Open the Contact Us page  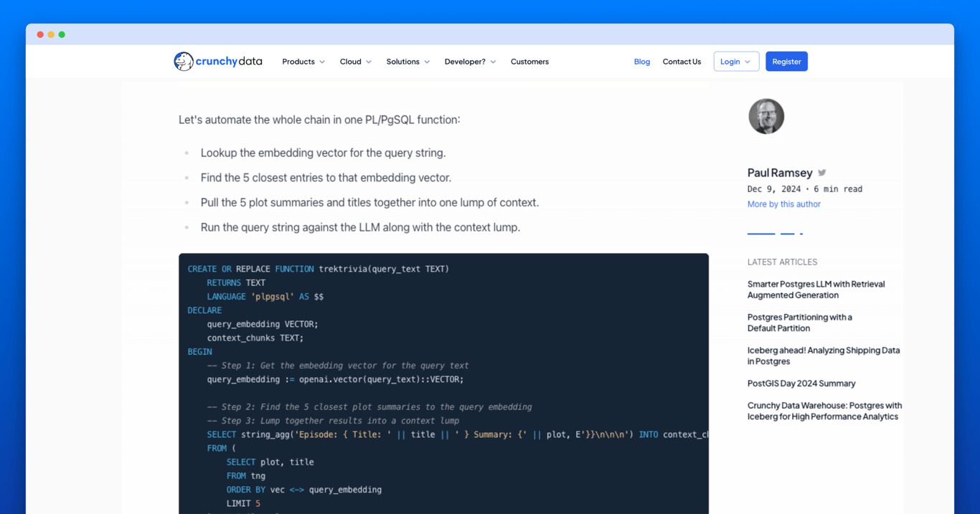click(682, 62)
